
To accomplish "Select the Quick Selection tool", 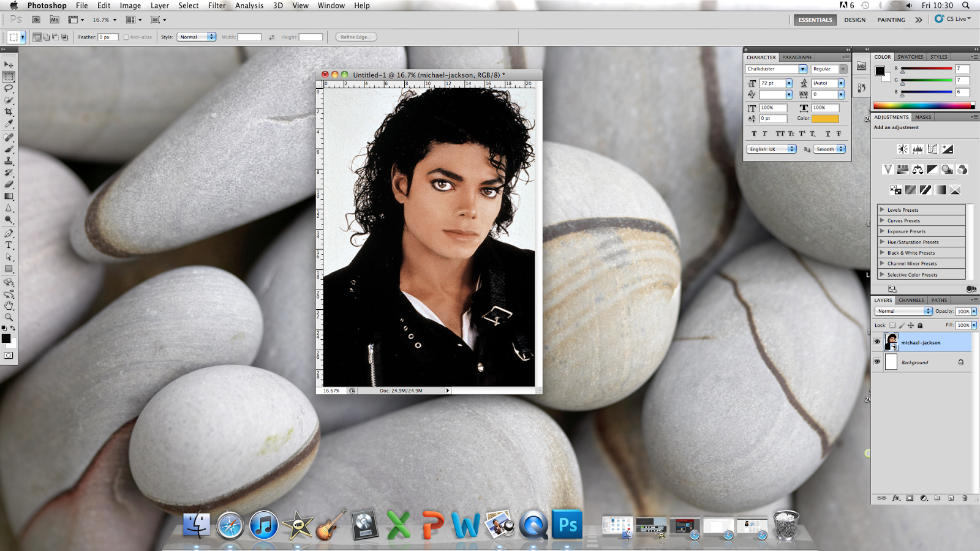I will (x=9, y=100).
